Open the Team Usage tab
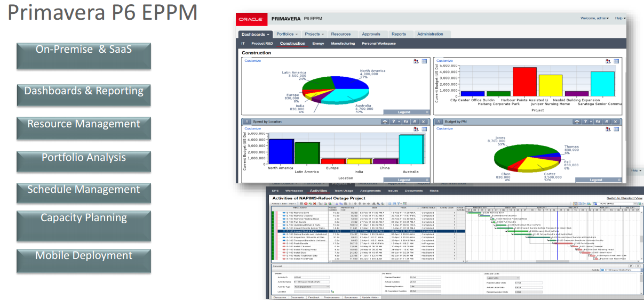This screenshot has height=300, width=644. 343,190
